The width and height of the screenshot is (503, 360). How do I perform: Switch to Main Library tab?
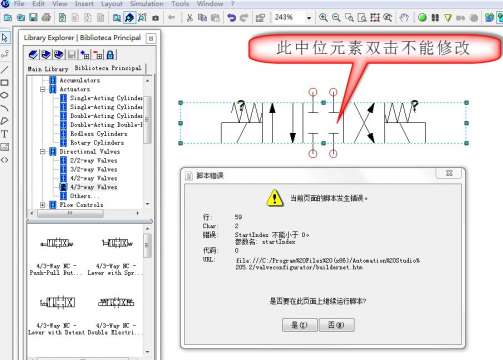[x=48, y=69]
